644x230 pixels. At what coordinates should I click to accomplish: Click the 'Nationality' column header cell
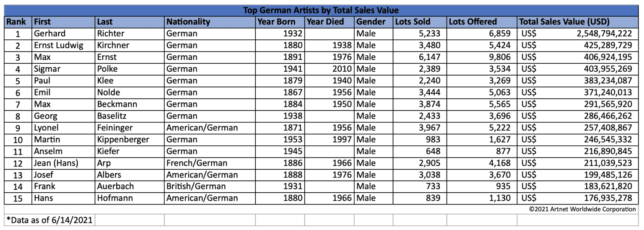[x=188, y=22]
